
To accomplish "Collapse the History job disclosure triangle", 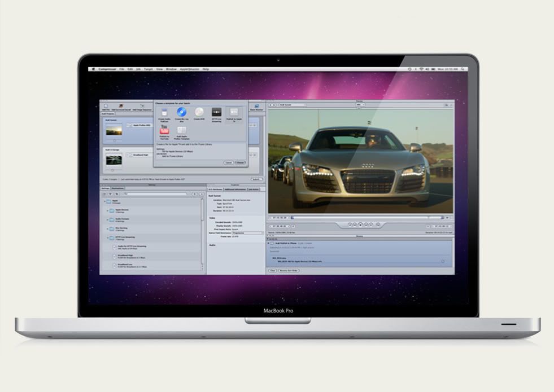I will pyautogui.click(x=268, y=243).
